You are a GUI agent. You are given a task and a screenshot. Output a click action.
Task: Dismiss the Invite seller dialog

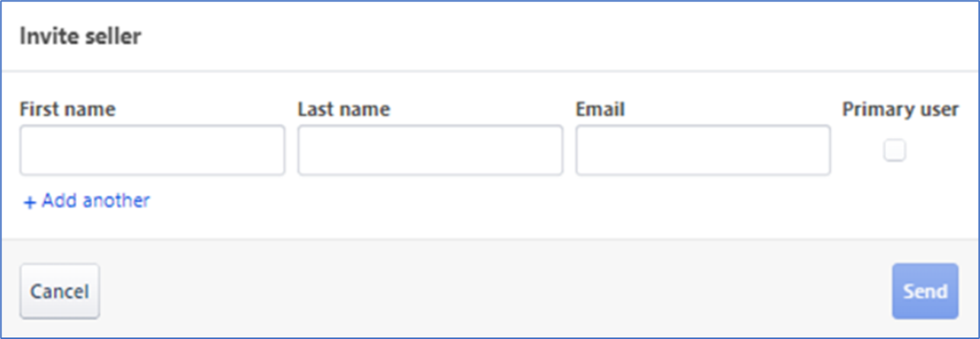click(x=59, y=291)
